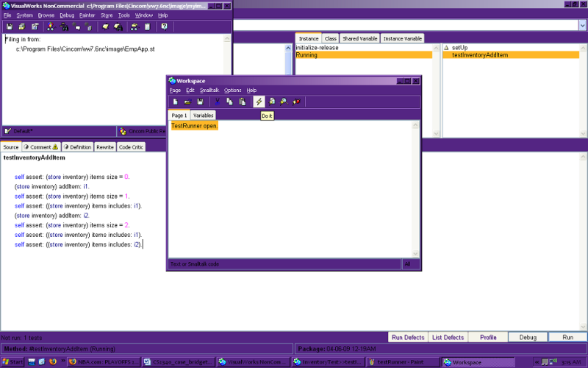
Task: Click the Save icon in Workspace toolbar
Action: (x=200, y=102)
